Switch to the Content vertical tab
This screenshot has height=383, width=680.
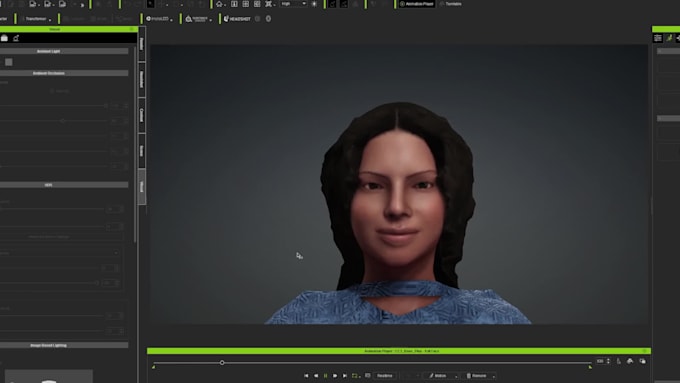point(141,115)
